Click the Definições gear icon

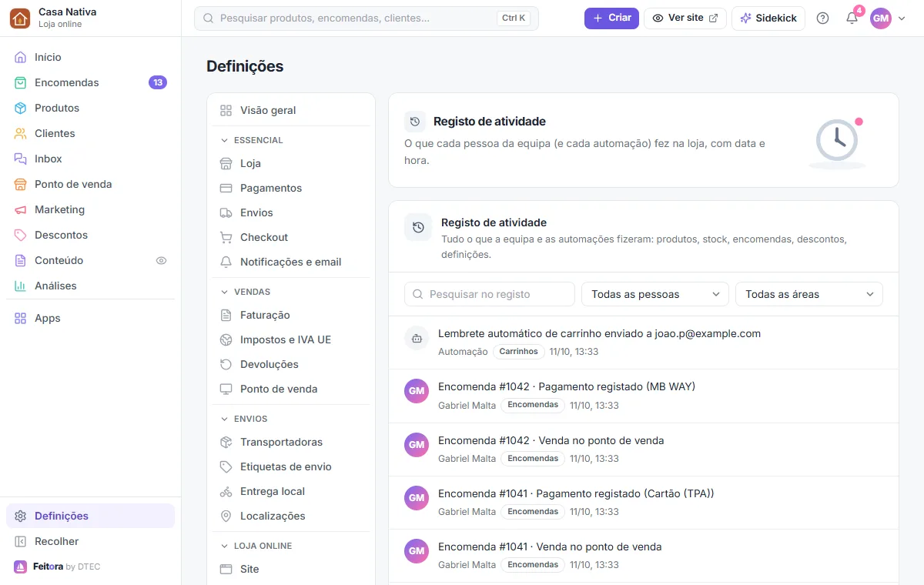click(x=20, y=516)
